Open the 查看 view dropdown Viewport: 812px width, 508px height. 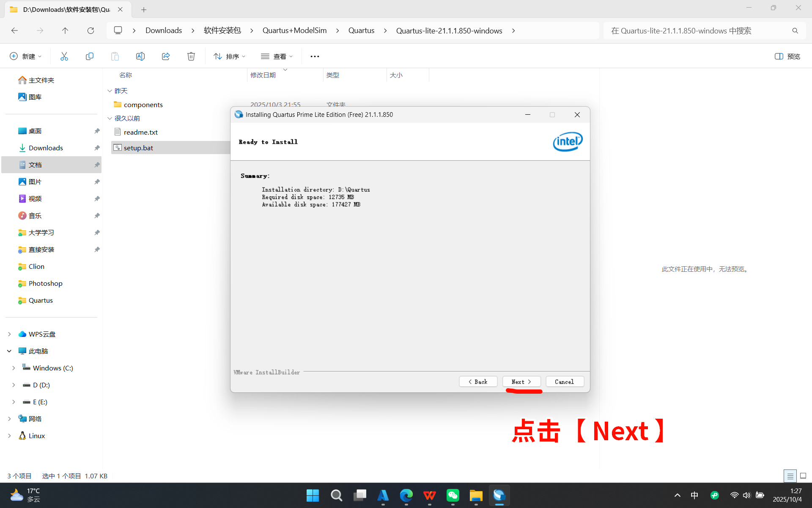(x=277, y=56)
